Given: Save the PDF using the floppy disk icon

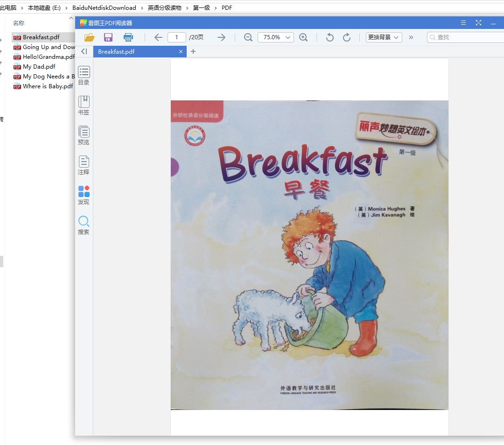Looking at the screenshot, I should [x=108, y=37].
